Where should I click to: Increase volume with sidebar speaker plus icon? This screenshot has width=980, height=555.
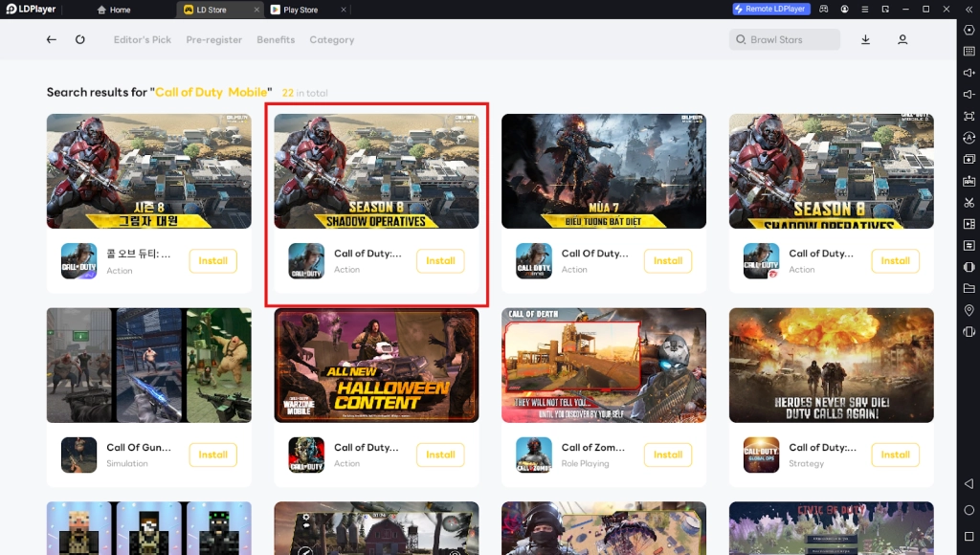969,73
